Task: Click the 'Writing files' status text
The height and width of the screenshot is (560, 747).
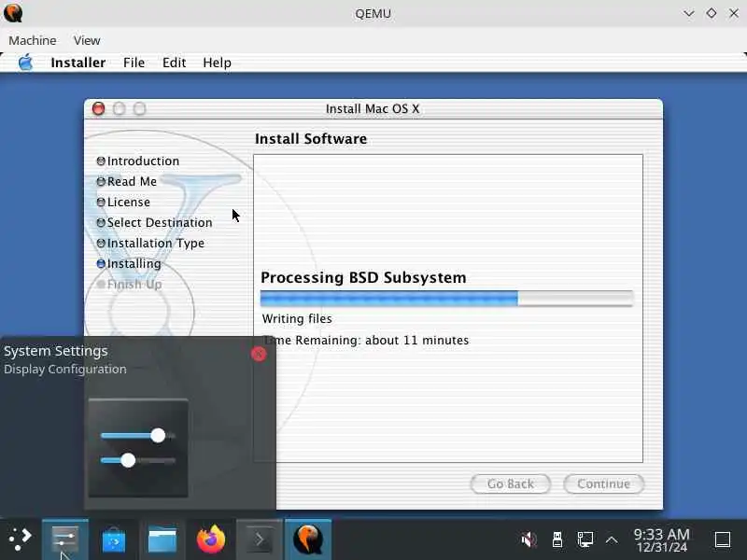Action: (x=297, y=318)
